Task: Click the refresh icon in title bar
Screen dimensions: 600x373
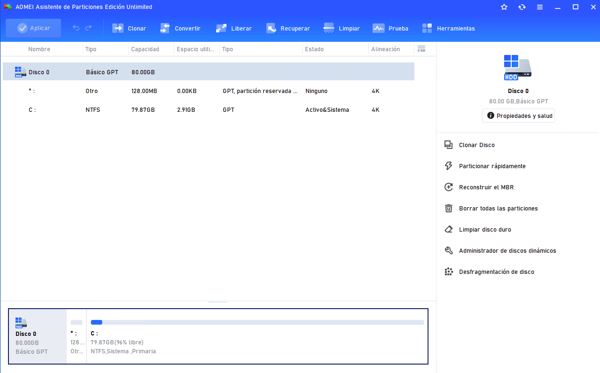Action: click(x=522, y=7)
